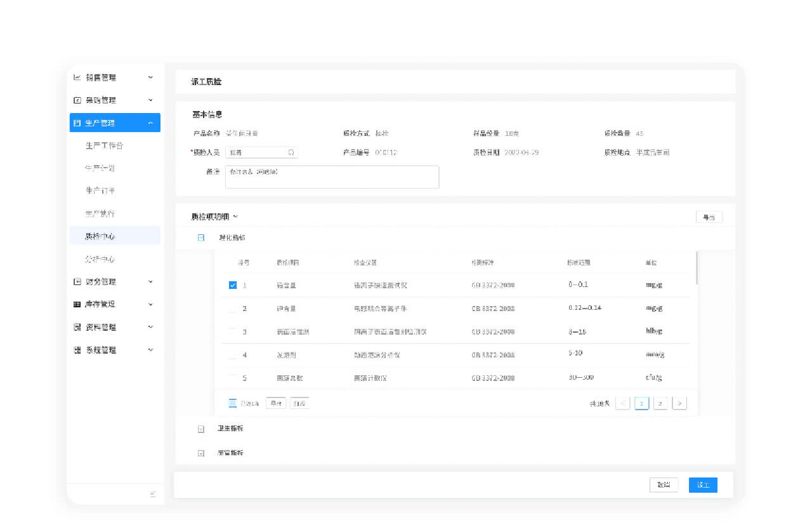The height and width of the screenshot is (527, 812).
Task: Collapse the sidebar using the bottom menu icon
Action: point(153,494)
